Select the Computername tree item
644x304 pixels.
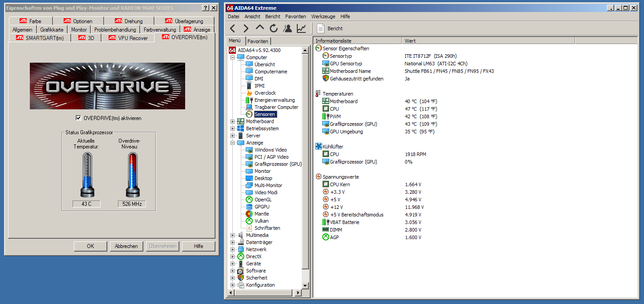click(x=271, y=72)
